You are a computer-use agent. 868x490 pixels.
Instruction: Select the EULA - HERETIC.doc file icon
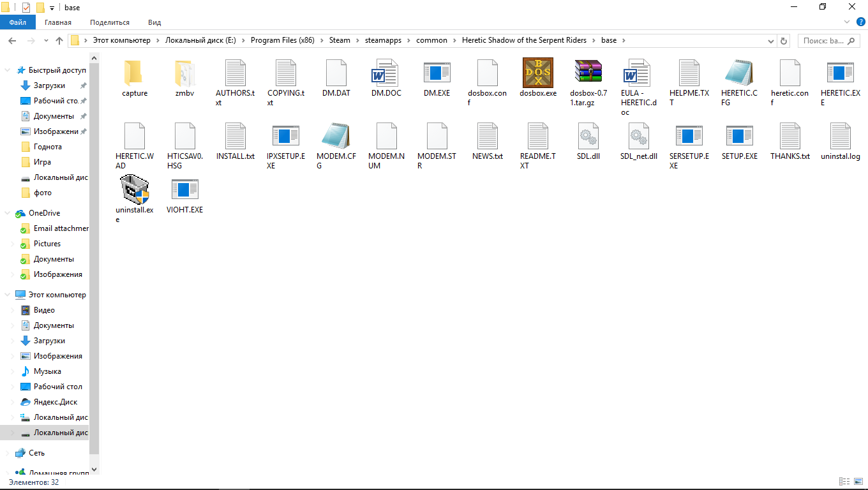pyautogui.click(x=638, y=73)
